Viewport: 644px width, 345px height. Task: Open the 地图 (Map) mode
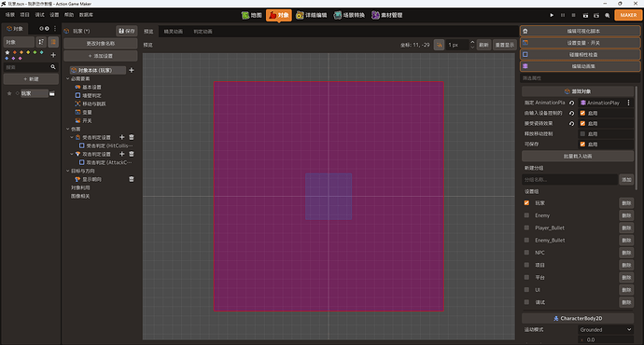(252, 15)
